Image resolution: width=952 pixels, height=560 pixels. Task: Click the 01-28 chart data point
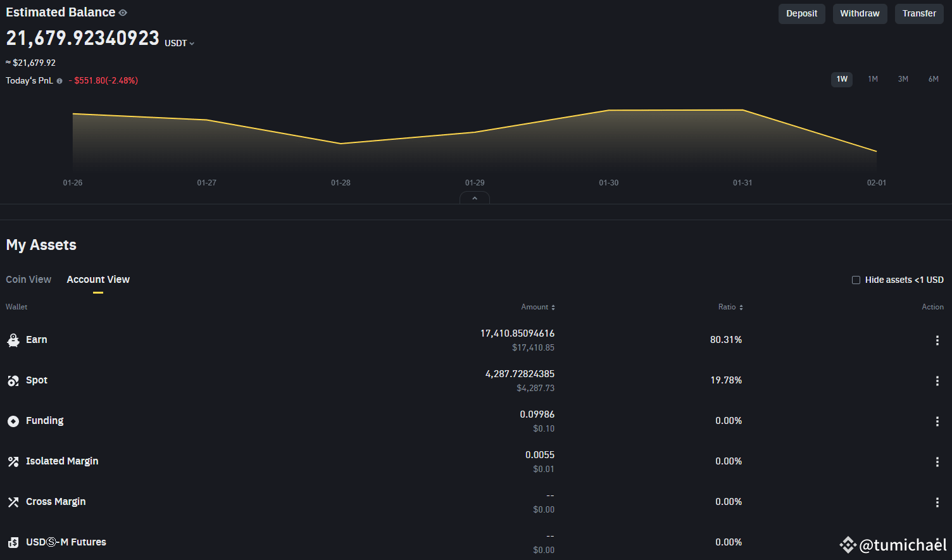click(x=341, y=144)
